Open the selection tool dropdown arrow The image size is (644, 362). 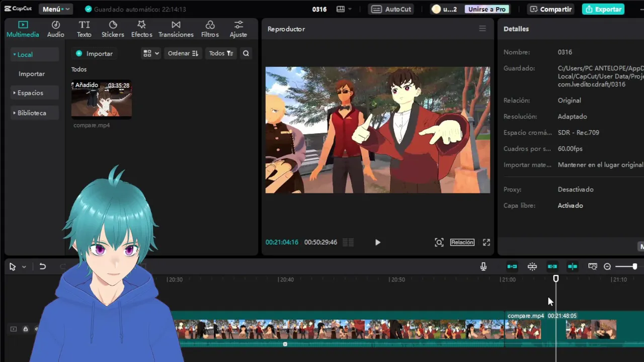pyautogui.click(x=24, y=267)
